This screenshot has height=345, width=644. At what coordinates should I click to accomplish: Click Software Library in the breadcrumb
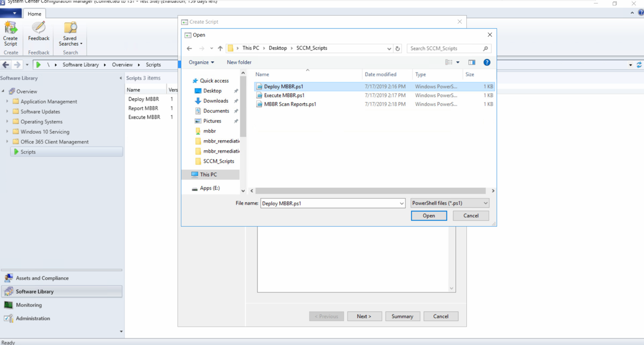pyautogui.click(x=81, y=65)
